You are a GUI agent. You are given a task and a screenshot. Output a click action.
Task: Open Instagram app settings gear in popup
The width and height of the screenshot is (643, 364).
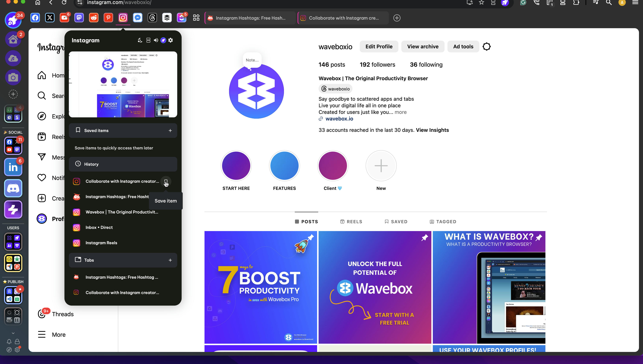click(171, 40)
